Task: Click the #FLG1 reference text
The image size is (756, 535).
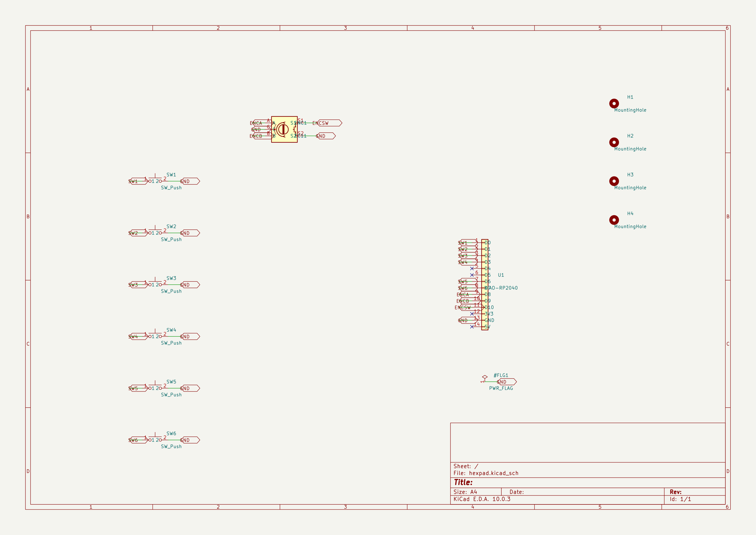Action: 501,375
